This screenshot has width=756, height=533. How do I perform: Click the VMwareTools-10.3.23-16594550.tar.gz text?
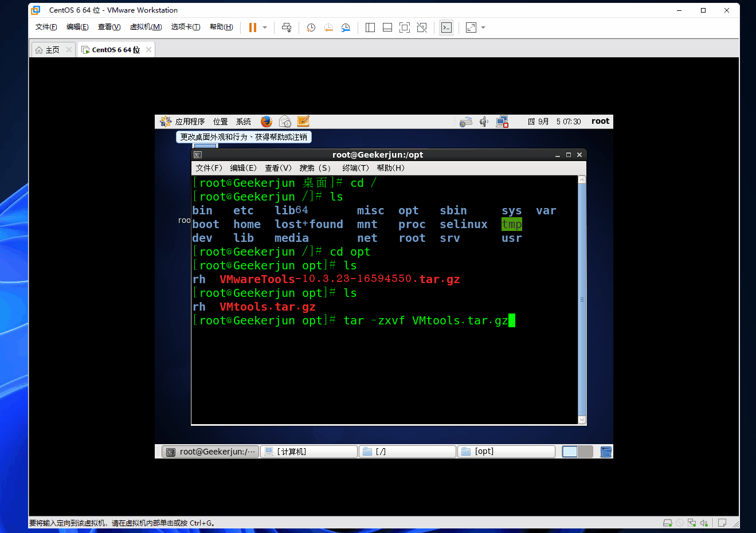tap(340, 279)
